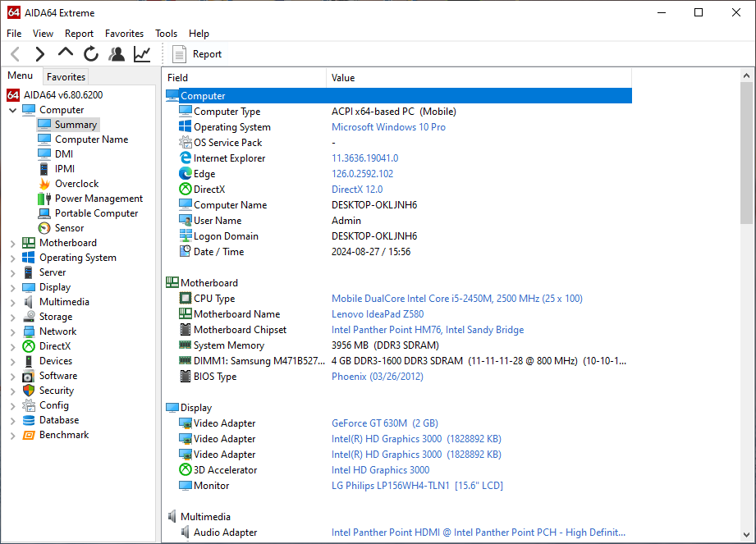
Task: Refresh the page using the circular arrow icon
Action: click(90, 54)
